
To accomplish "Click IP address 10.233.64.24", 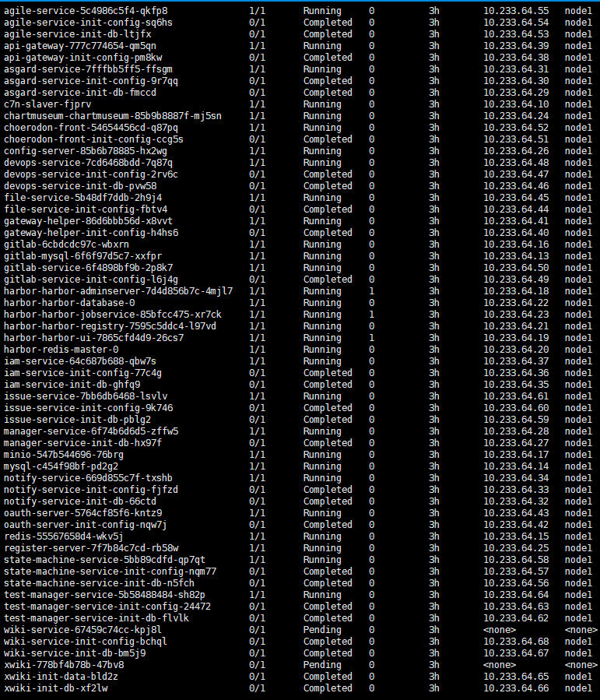I will pos(516,115).
